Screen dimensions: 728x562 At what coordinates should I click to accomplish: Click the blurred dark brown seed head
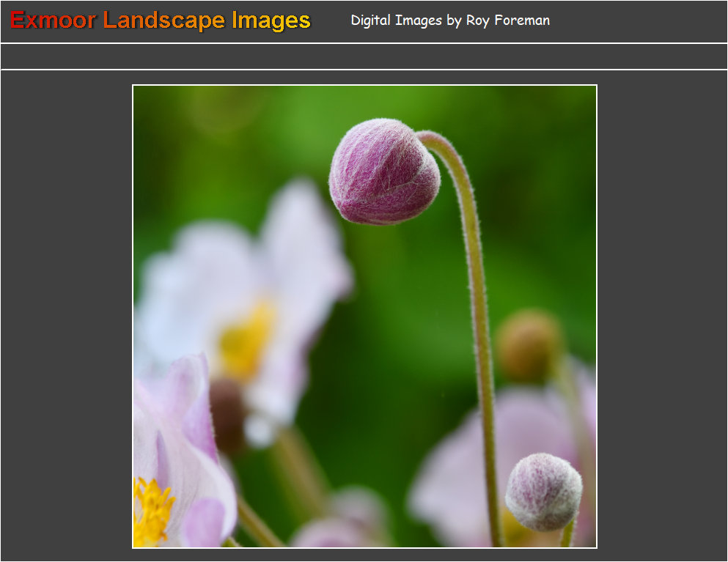(227, 413)
